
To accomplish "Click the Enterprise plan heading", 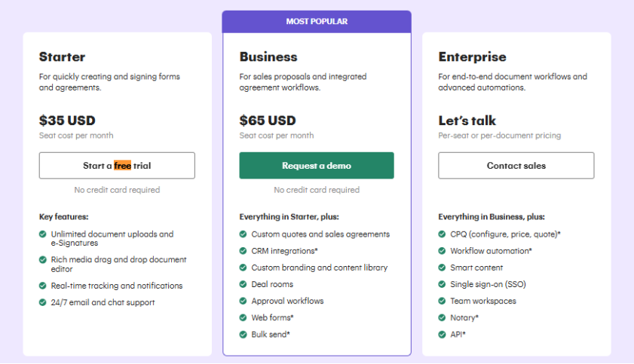I will tap(472, 57).
